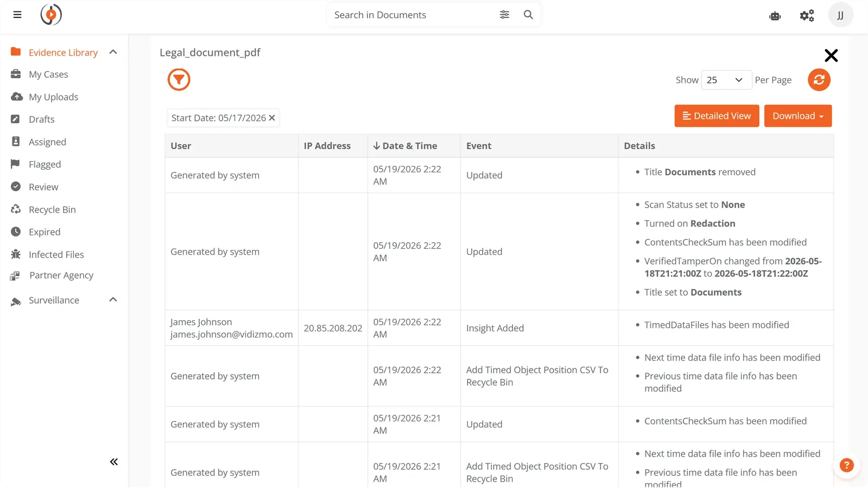
Task: Click the Assigned badge icon
Action: pos(15,142)
